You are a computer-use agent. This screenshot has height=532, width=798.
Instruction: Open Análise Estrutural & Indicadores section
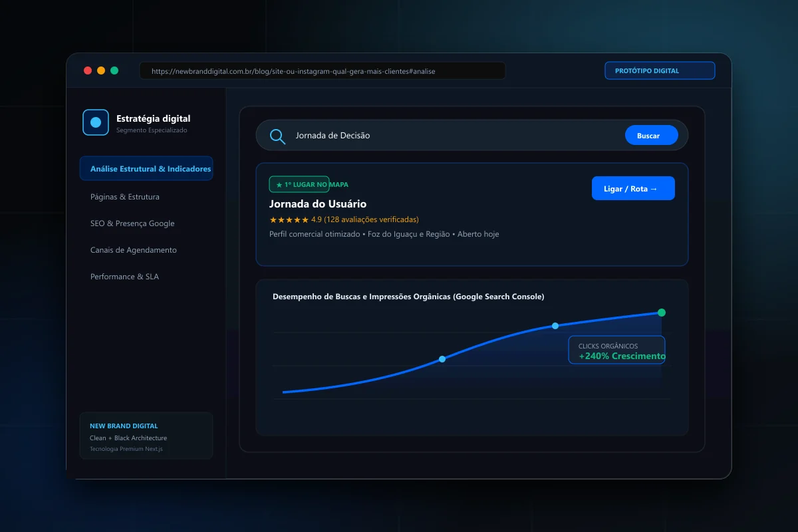click(146, 169)
